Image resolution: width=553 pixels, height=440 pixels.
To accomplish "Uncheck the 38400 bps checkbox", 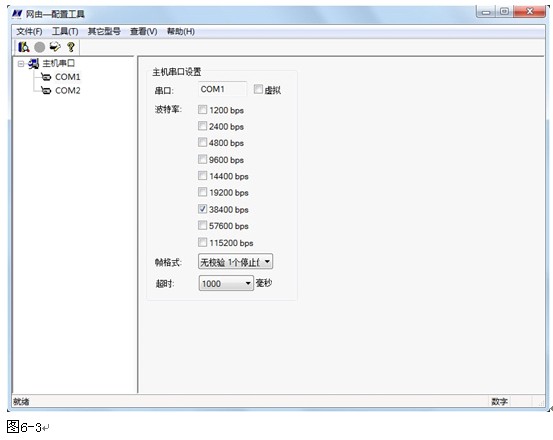I will point(202,209).
